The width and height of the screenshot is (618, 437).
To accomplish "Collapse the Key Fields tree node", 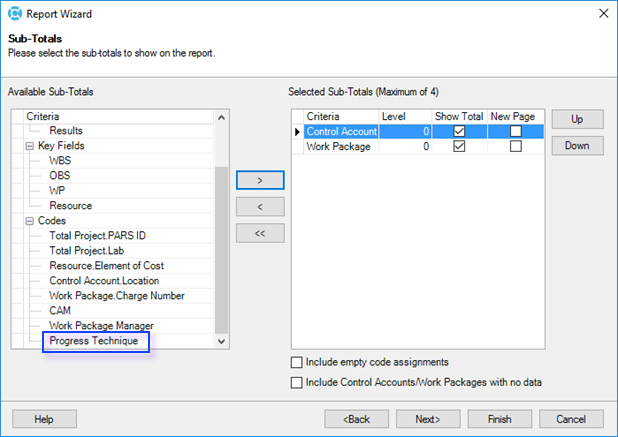I will point(30,146).
